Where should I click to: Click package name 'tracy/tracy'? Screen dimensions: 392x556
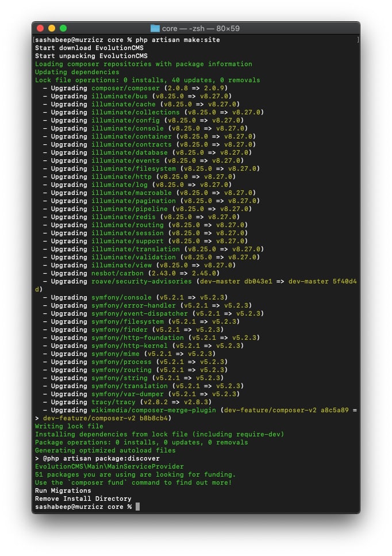click(x=113, y=402)
